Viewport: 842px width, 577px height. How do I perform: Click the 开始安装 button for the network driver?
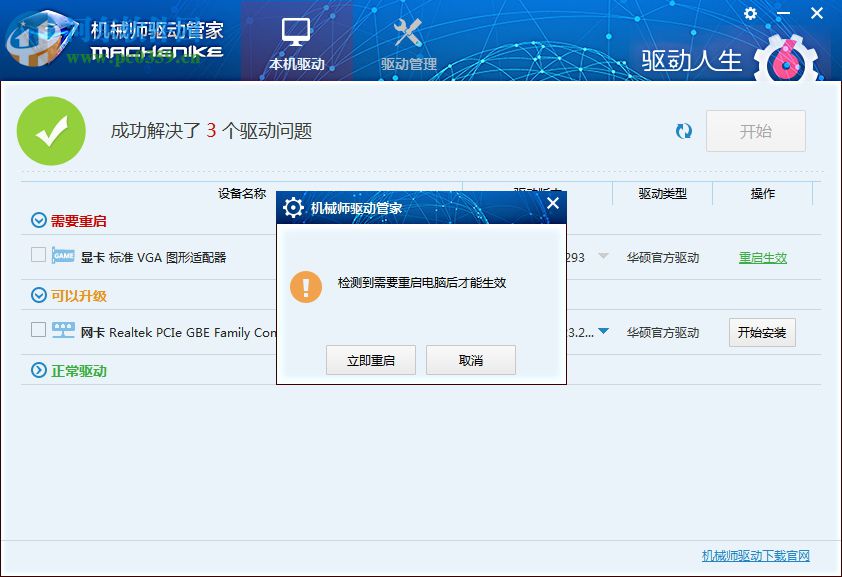tap(763, 332)
